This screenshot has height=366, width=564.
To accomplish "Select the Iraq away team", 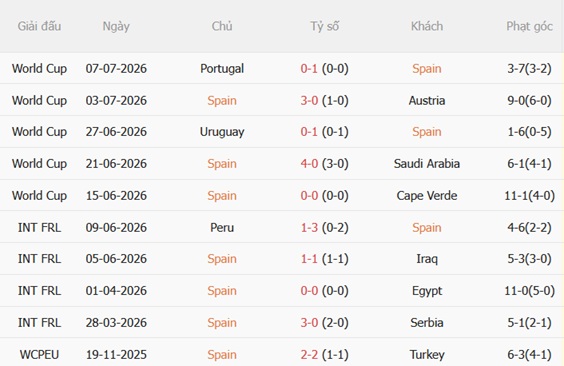I will pos(427,259).
